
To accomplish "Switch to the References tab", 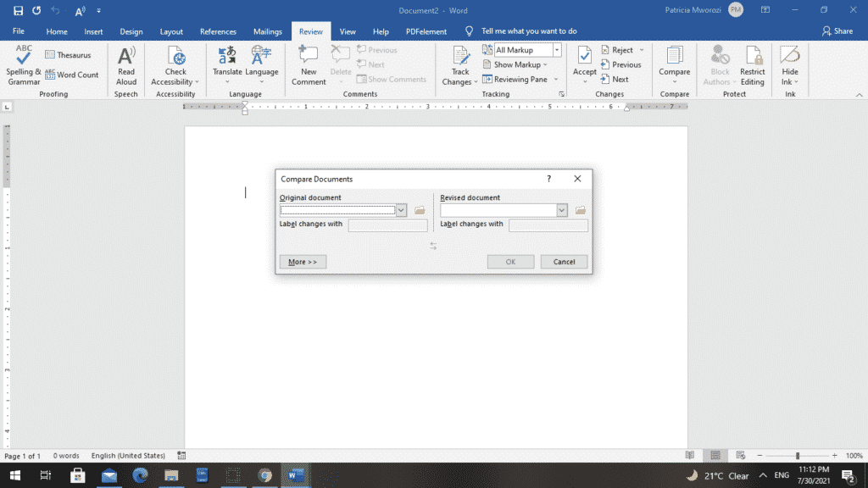I will [218, 31].
